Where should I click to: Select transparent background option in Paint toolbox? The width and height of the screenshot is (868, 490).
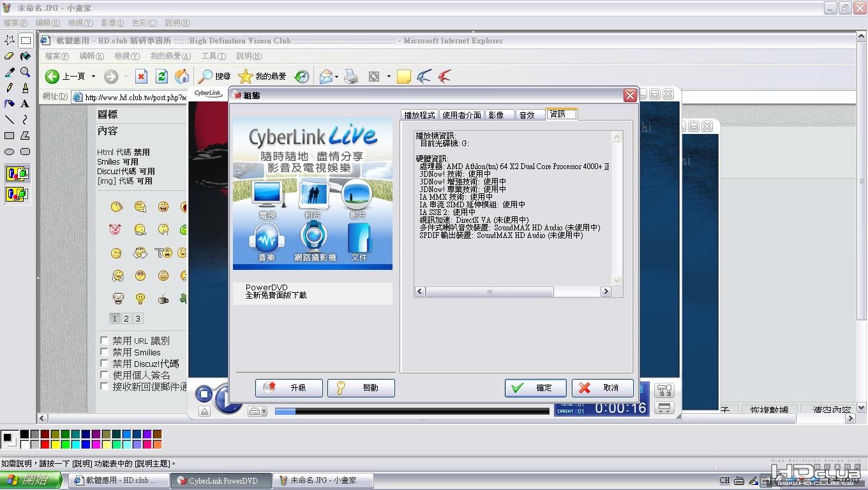[17, 193]
